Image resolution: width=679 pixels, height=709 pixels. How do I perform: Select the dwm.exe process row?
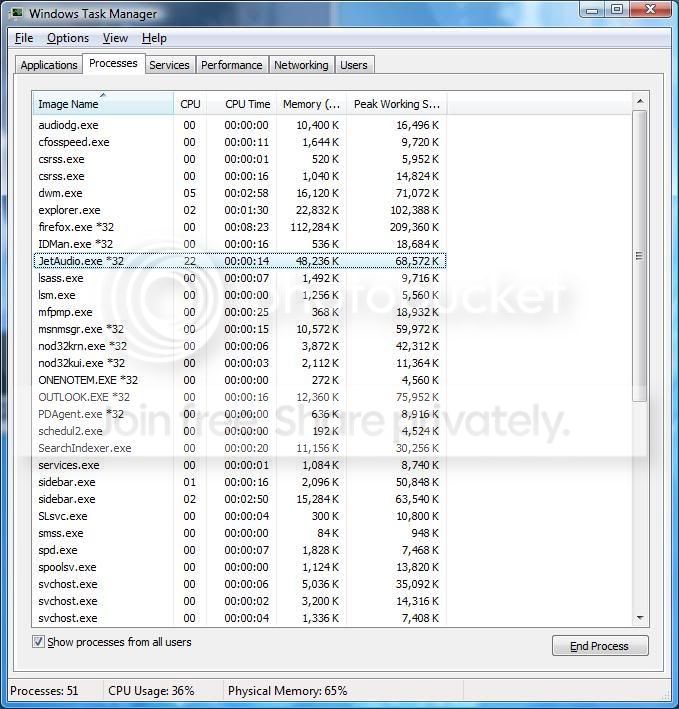[x=240, y=193]
